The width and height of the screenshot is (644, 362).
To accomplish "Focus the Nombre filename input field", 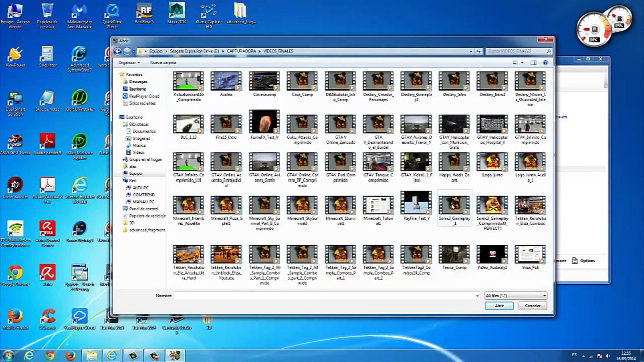I will tap(327, 296).
